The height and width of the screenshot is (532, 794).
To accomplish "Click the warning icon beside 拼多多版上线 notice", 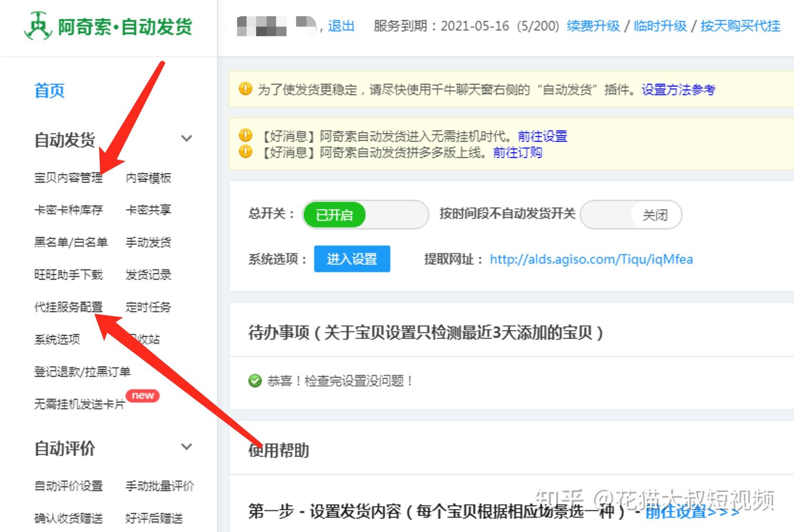I will coord(245,152).
